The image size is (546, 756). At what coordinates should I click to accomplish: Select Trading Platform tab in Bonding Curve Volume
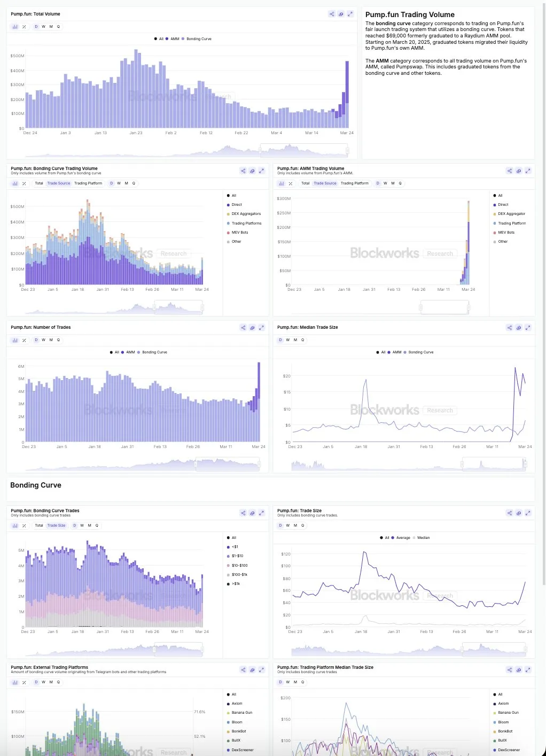(x=88, y=183)
